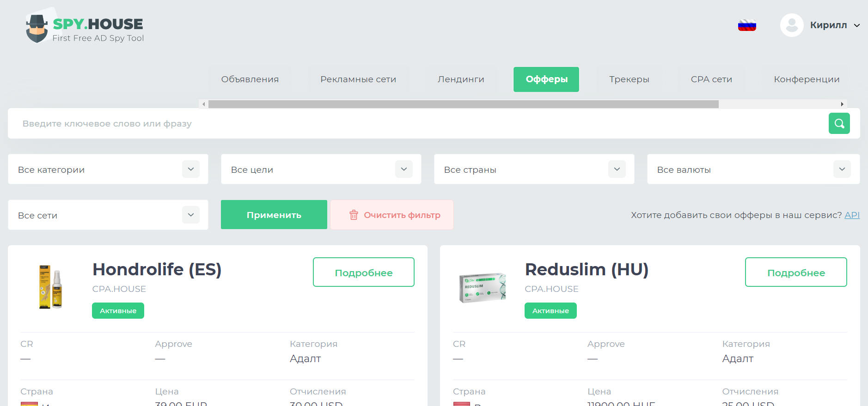Click the SPY.HOUSE spy mascot logo
The image size is (868, 406).
tap(37, 28)
